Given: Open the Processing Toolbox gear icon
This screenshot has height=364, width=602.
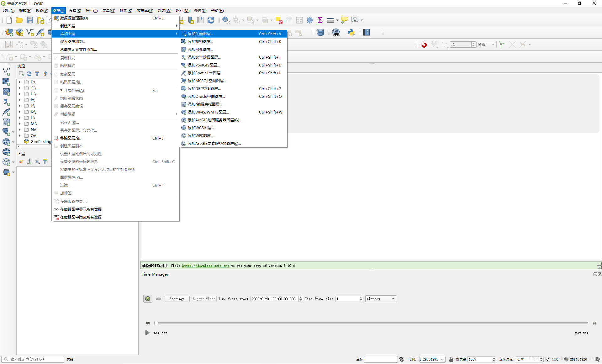Looking at the screenshot, I should pyautogui.click(x=310, y=20).
